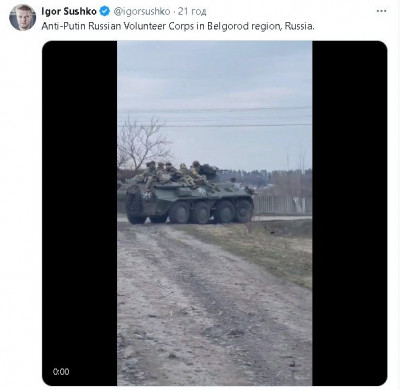The height and width of the screenshot is (390, 400).
Task: Click the 0:00 video time indicator
Action: click(61, 372)
